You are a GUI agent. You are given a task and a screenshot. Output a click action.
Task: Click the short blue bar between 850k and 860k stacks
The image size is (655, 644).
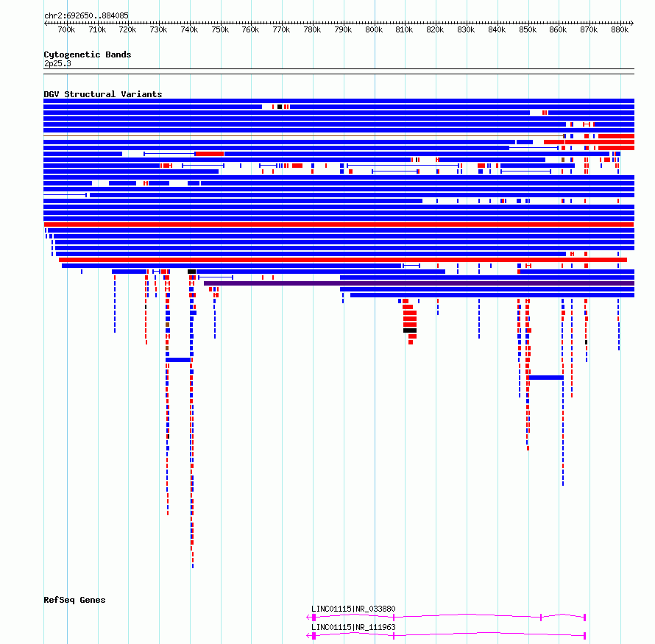pyautogui.click(x=546, y=378)
